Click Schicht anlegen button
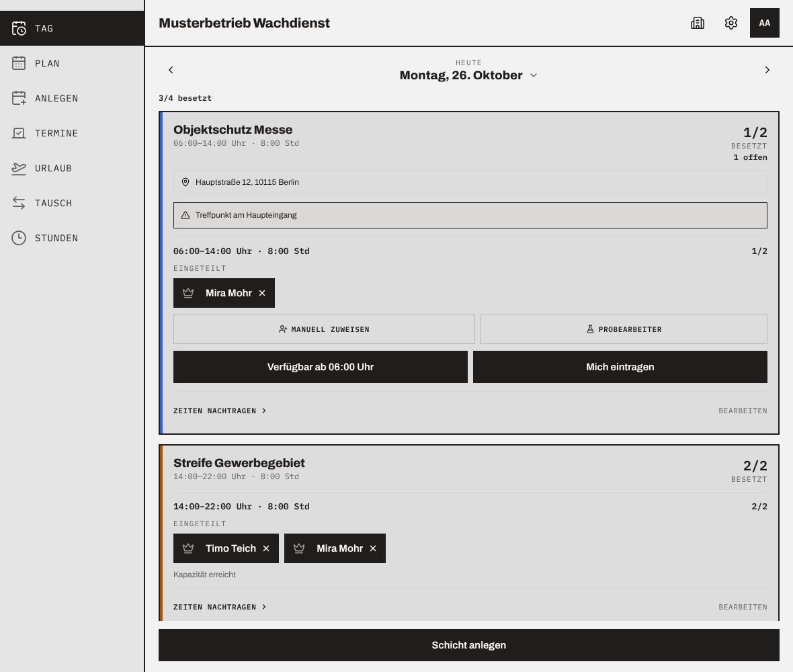The height and width of the screenshot is (672, 793). [469, 644]
